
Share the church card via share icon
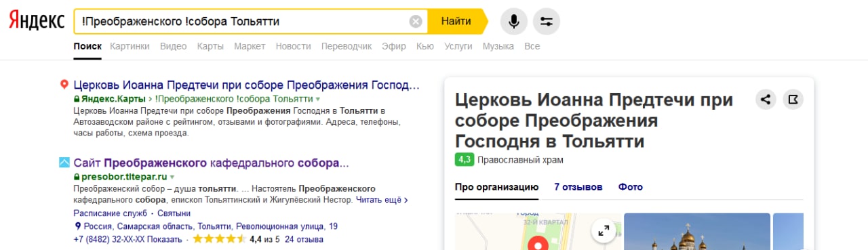[766, 100]
